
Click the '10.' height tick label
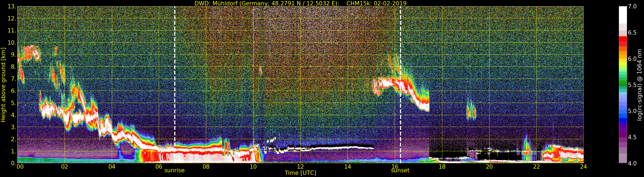point(12,43)
